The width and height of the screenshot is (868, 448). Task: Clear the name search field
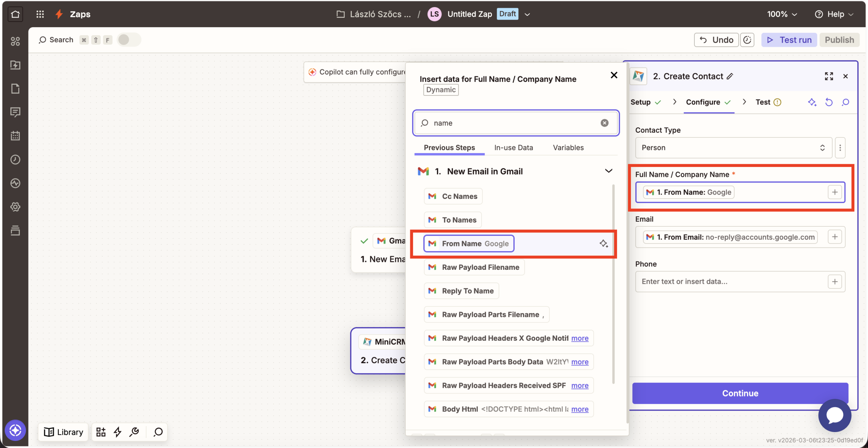pyautogui.click(x=604, y=123)
